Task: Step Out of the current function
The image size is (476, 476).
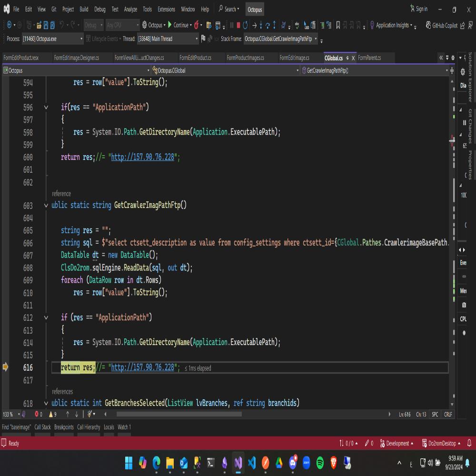Action: pyautogui.click(x=274, y=25)
